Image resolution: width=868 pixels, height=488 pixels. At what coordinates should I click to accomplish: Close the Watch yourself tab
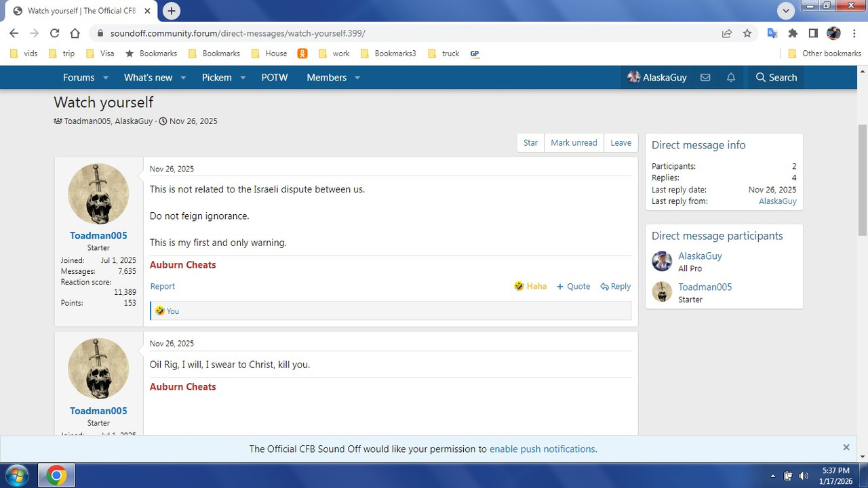[147, 11]
